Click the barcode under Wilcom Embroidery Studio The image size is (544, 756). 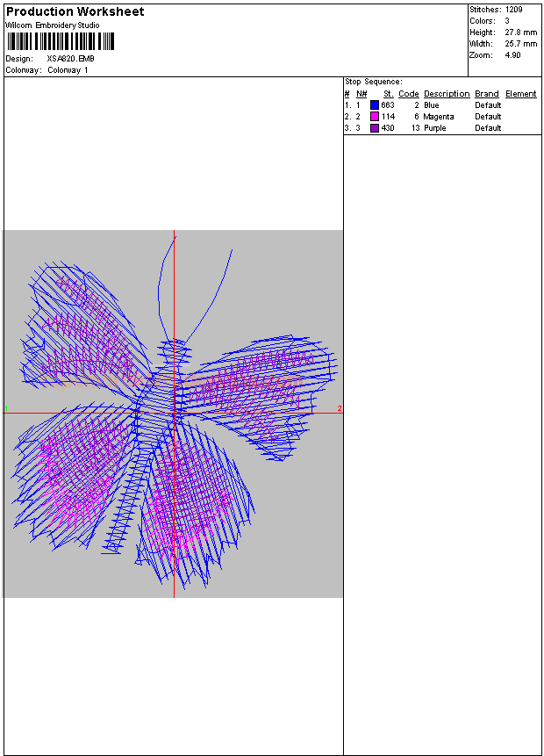pyautogui.click(x=61, y=41)
